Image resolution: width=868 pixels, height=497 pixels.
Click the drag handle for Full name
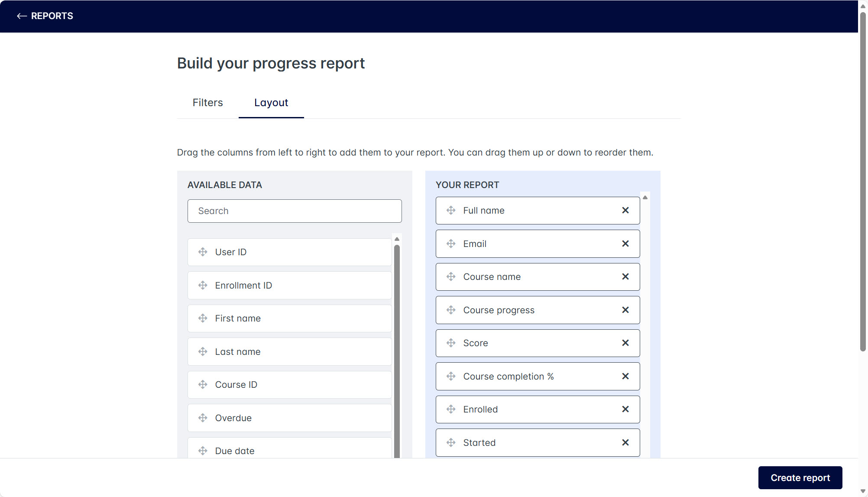click(451, 210)
